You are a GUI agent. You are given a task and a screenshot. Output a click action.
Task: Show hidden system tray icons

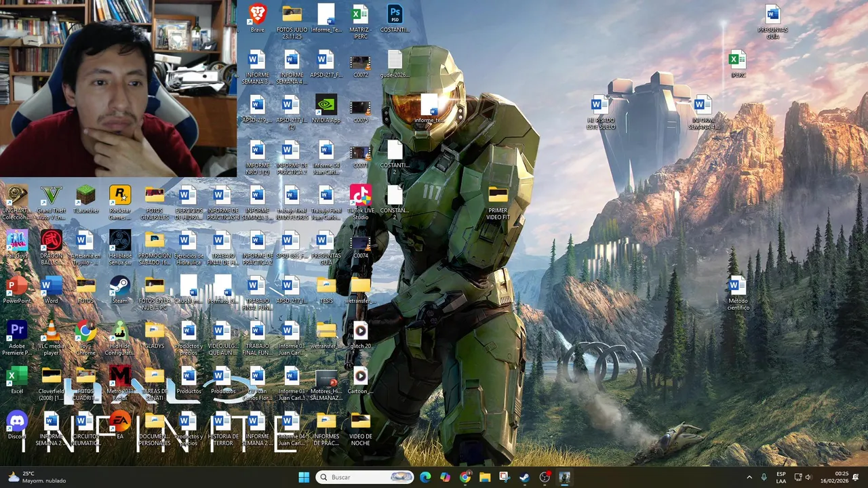click(x=749, y=477)
